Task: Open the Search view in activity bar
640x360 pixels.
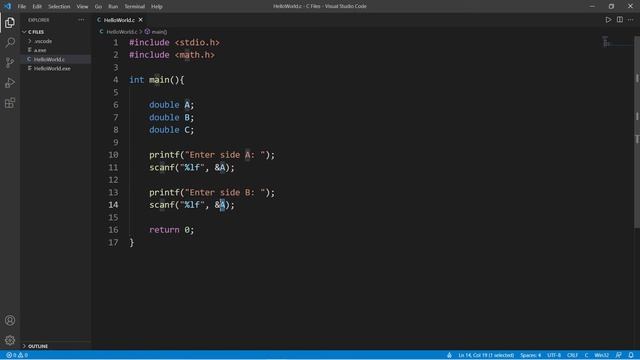Action: point(10,42)
